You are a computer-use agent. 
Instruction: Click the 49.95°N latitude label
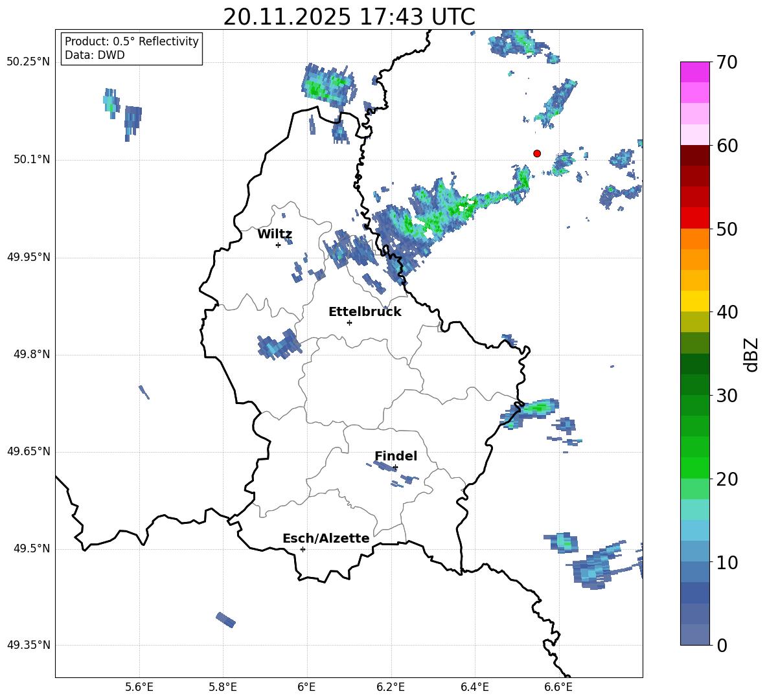click(x=28, y=257)
